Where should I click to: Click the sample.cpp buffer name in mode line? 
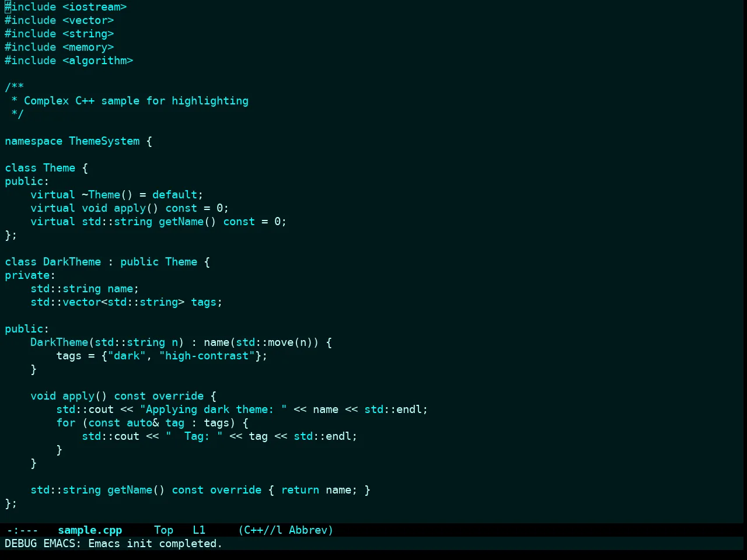click(90, 530)
